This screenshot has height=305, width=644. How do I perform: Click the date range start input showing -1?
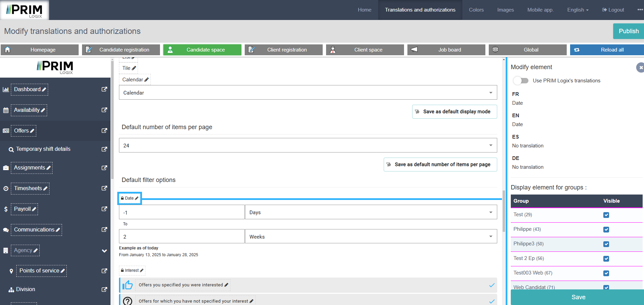tap(182, 212)
